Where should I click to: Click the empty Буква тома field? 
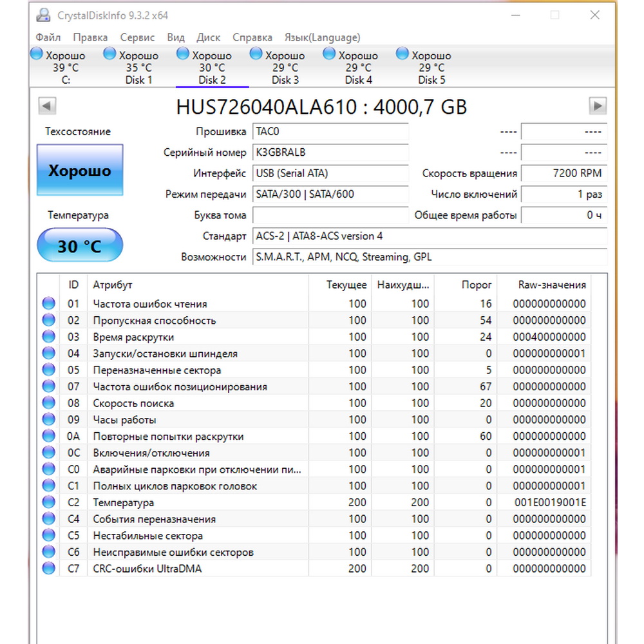point(330,215)
